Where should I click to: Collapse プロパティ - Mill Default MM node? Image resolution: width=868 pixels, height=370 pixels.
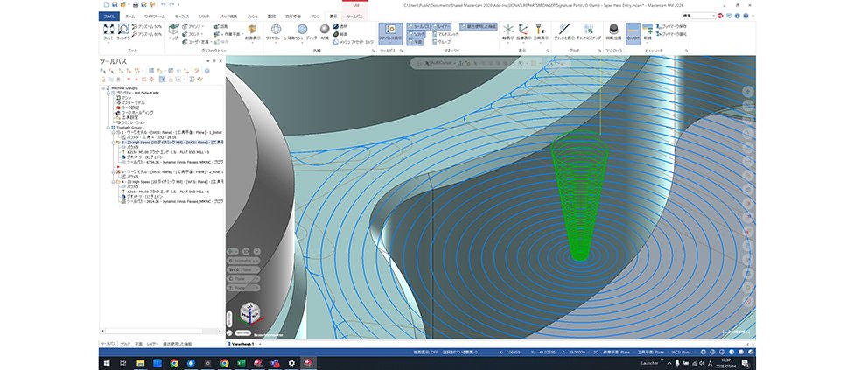(108, 93)
